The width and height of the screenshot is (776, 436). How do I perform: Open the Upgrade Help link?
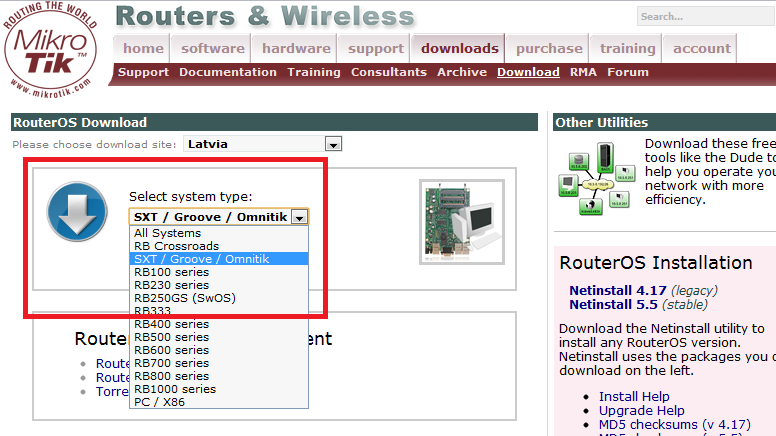[x=641, y=410]
